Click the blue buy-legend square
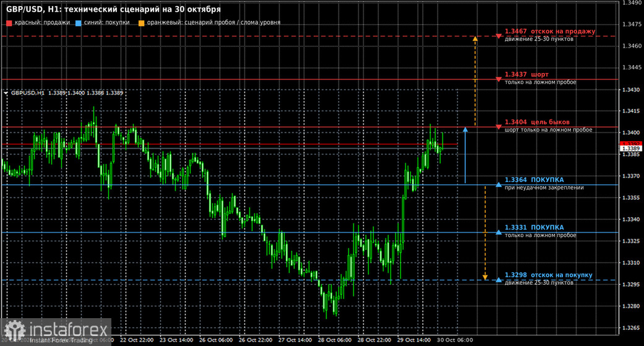This screenshot has height=346, width=644. tap(79, 23)
